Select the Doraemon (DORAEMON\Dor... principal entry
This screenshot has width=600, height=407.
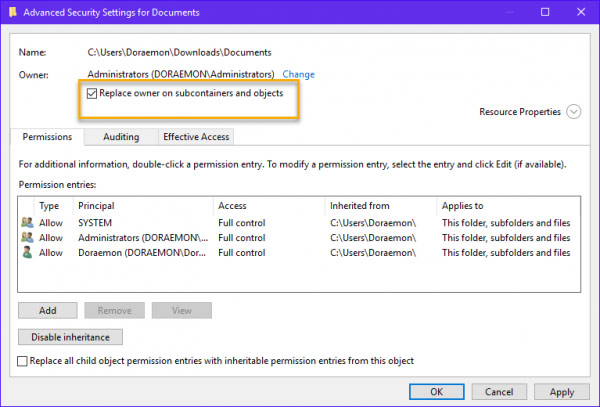142,252
